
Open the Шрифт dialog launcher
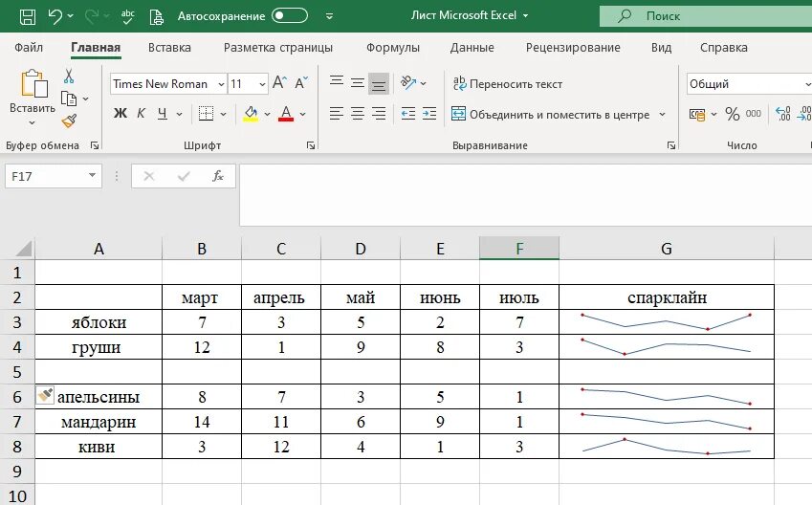[x=311, y=145]
